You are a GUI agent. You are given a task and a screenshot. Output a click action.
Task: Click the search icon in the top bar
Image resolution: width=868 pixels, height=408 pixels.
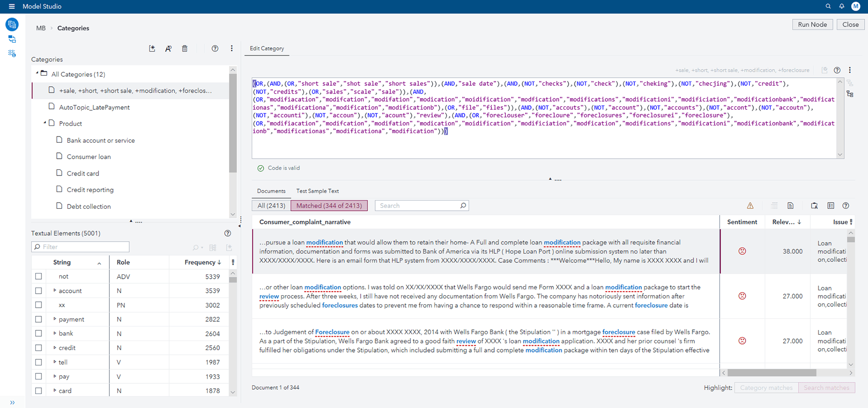(x=828, y=6)
